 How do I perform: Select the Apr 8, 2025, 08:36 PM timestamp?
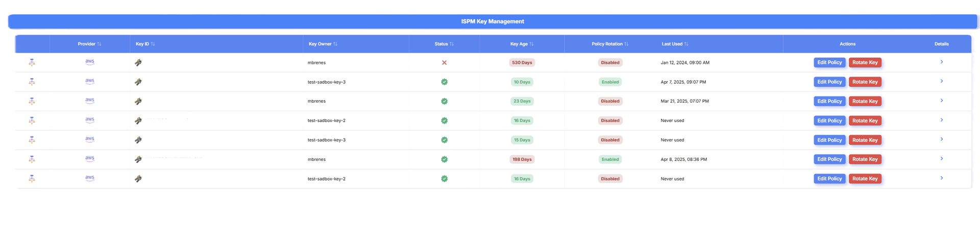pos(684,159)
